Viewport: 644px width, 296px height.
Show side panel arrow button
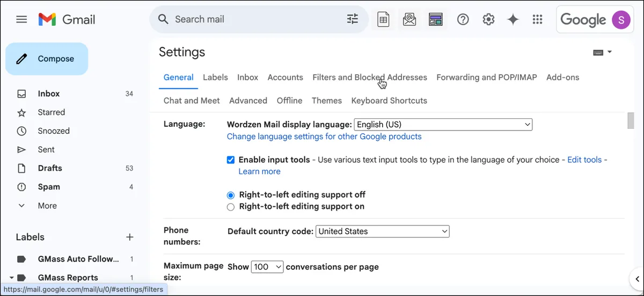tap(636, 278)
